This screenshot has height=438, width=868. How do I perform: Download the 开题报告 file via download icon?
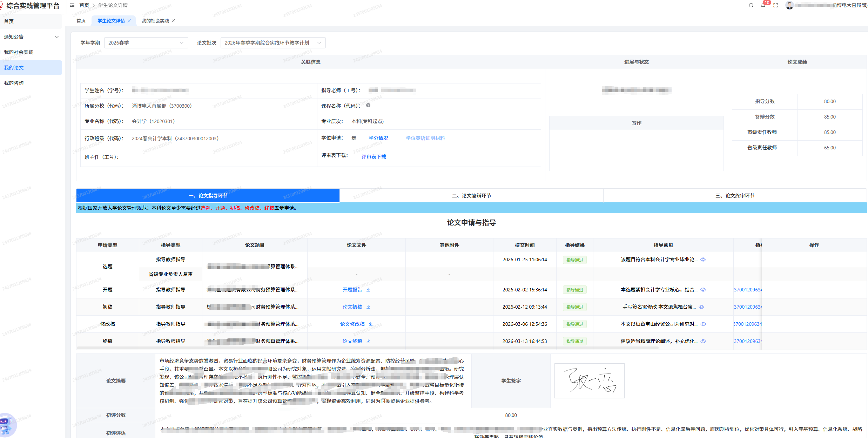click(368, 290)
